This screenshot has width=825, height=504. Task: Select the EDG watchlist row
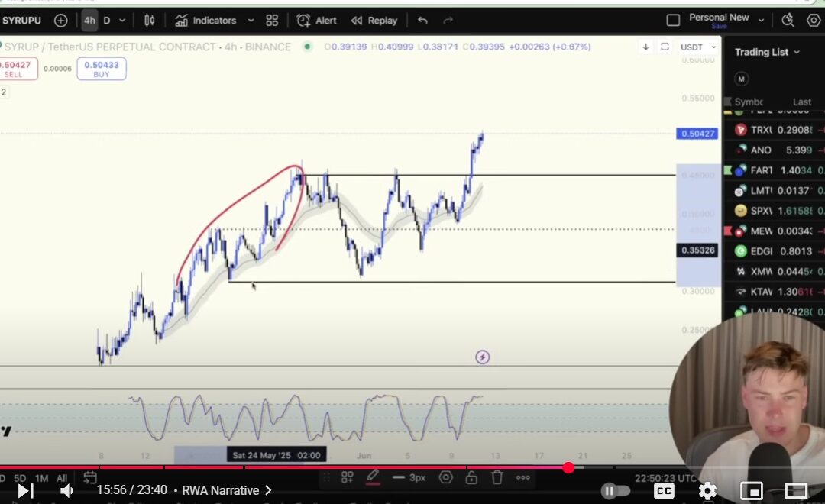pos(774,251)
